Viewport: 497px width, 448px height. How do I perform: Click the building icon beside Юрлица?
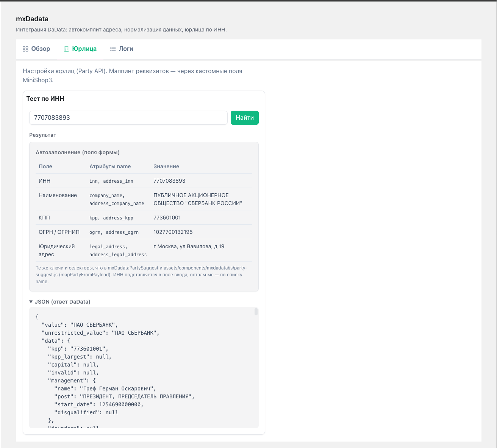(x=66, y=49)
